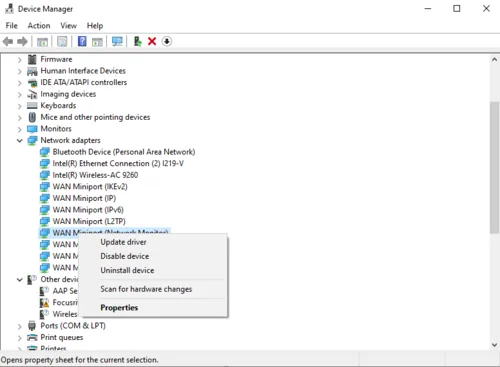500x367 pixels.
Task: Expand the Human Interface Devices node
Action: (20, 71)
